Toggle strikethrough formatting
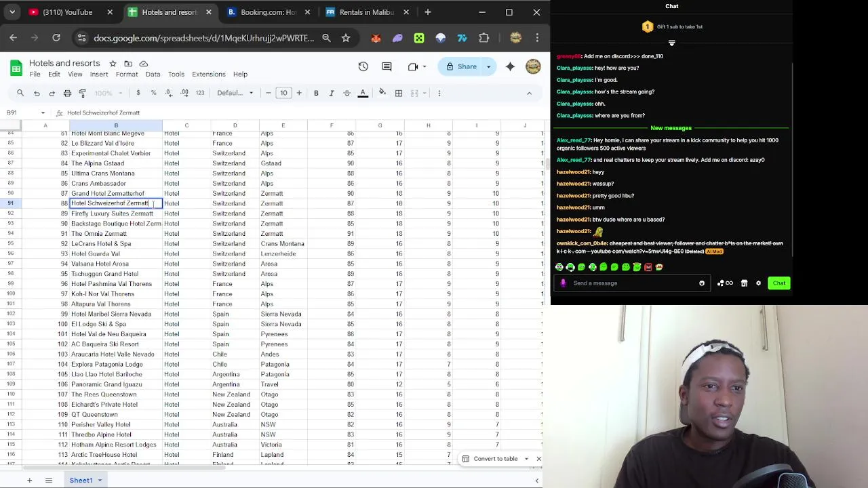The height and width of the screenshot is (488, 868). (x=347, y=93)
